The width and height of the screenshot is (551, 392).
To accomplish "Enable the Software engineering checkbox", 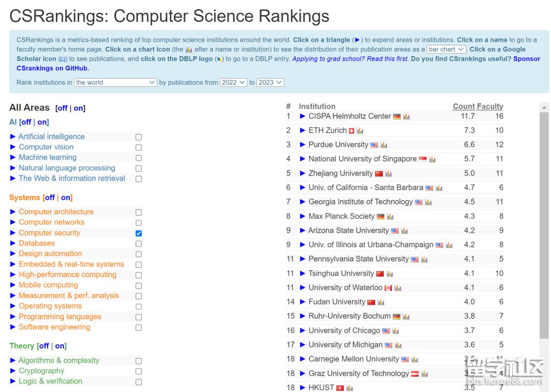I will pos(139,328).
